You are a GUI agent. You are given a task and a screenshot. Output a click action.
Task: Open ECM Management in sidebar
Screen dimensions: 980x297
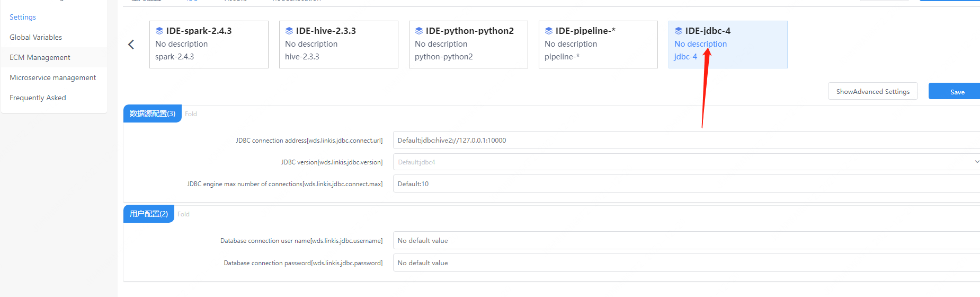40,57
